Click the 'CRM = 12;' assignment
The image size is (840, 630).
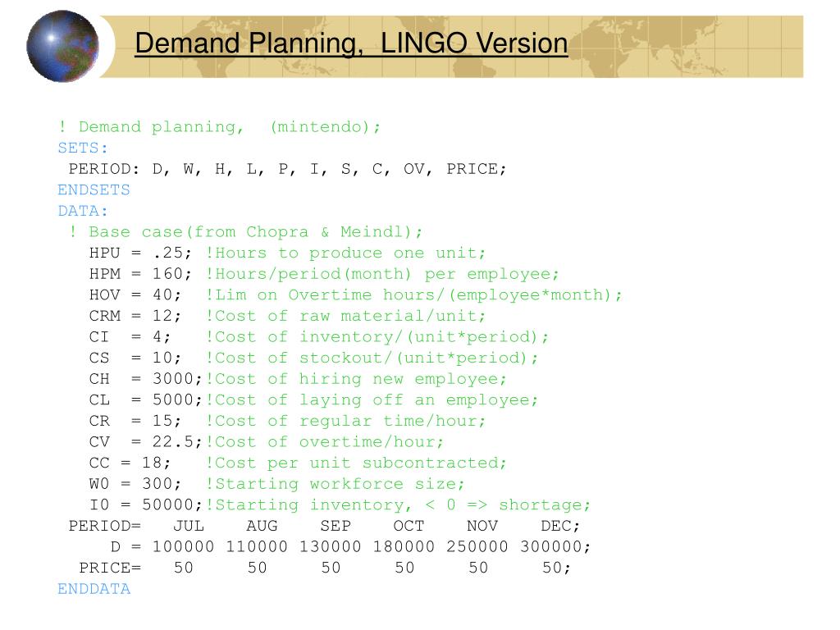click(135, 316)
